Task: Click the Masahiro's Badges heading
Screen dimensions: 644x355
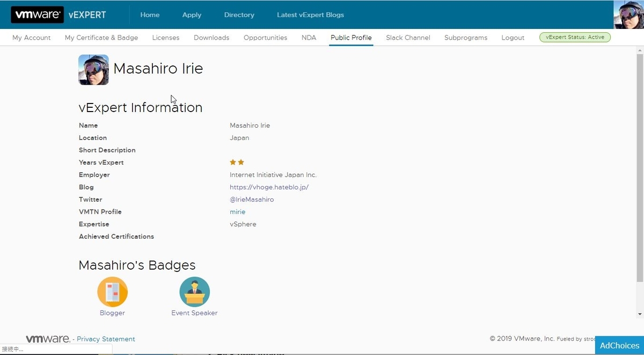Action: [137, 265]
